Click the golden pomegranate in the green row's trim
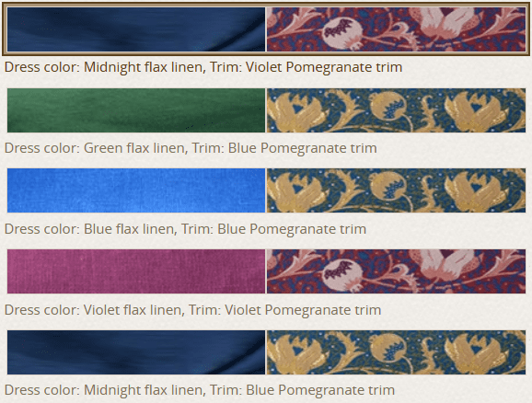The height and width of the screenshot is (403, 532). click(389, 107)
